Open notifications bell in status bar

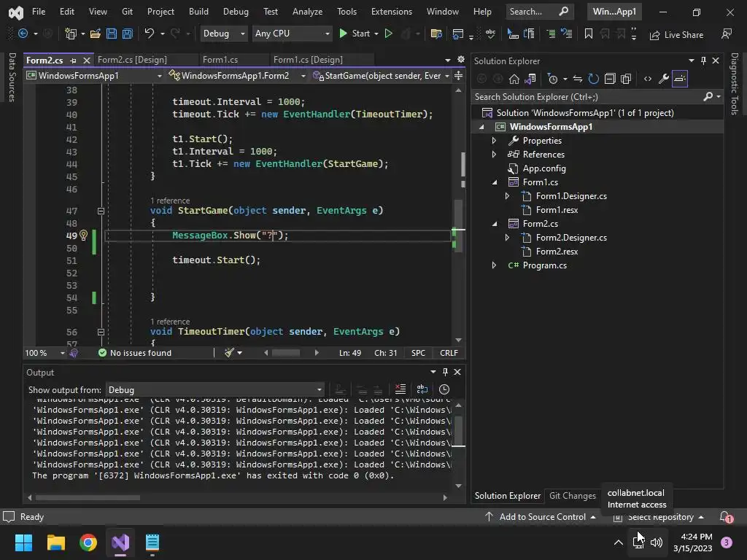point(725,516)
